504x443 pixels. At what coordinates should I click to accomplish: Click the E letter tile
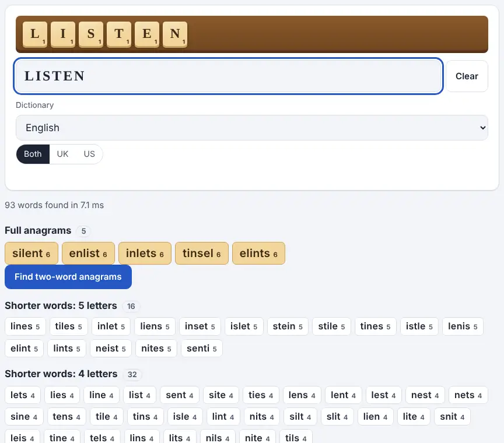(147, 34)
